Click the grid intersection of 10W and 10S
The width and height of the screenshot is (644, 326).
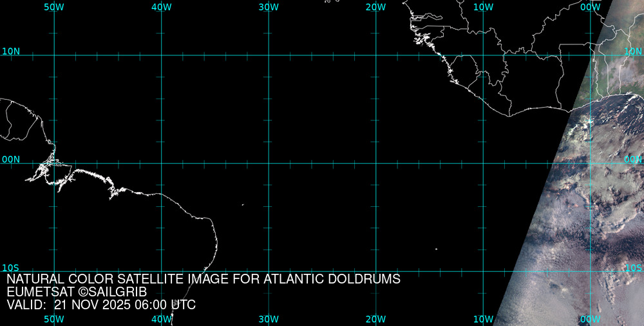[x=483, y=271]
